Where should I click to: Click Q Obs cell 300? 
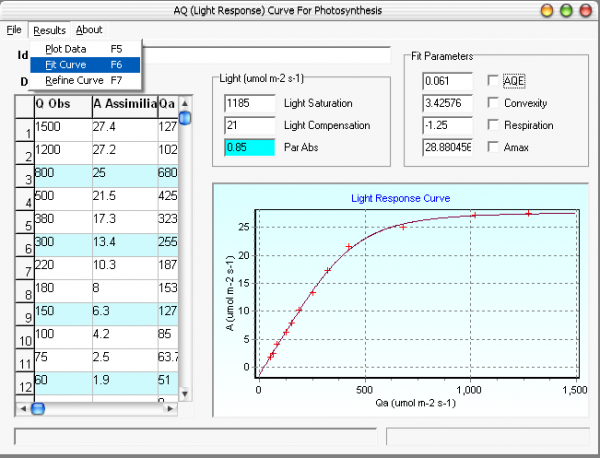point(63,245)
